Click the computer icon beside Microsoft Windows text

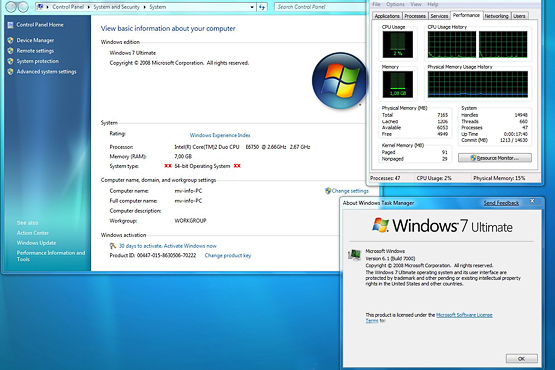click(x=354, y=255)
